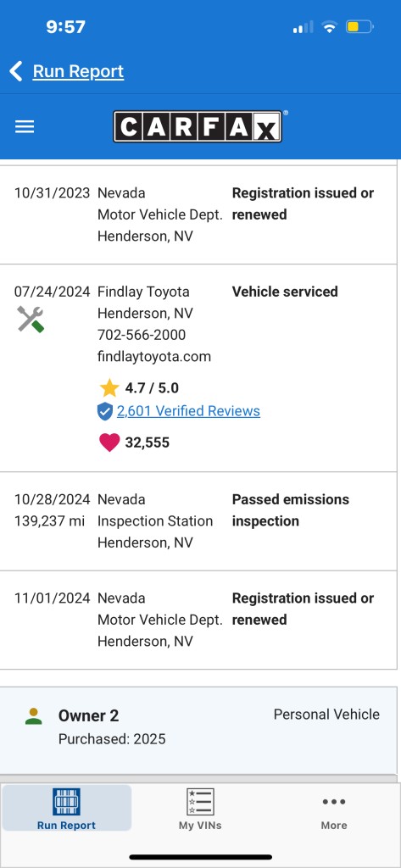Open 2,601 Verified Reviews link
401x868 pixels.
point(188,411)
